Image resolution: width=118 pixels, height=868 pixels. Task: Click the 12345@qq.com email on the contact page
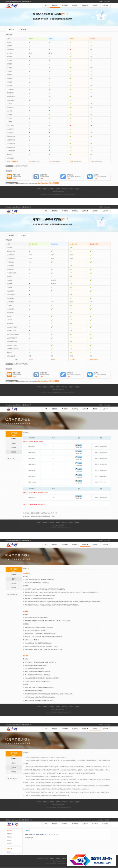(x=13, y=459)
